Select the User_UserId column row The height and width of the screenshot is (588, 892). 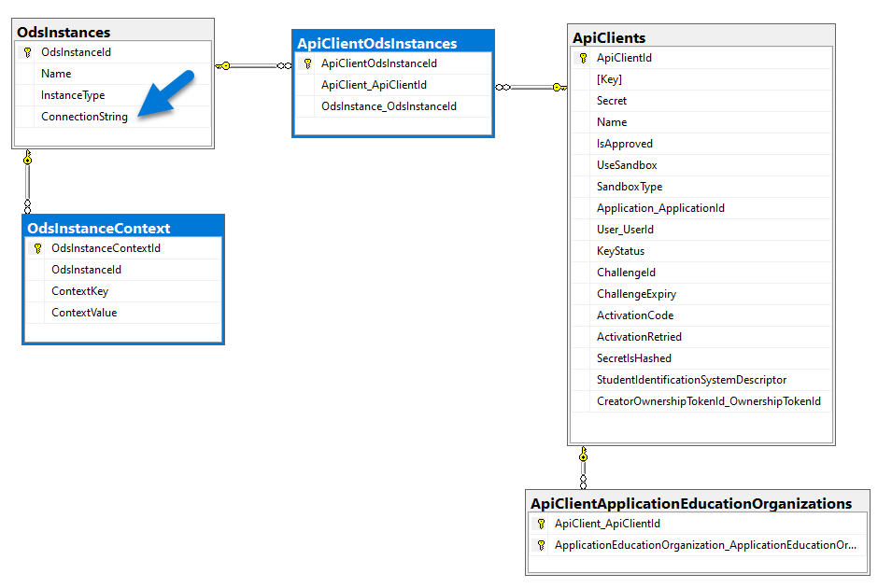point(701,230)
